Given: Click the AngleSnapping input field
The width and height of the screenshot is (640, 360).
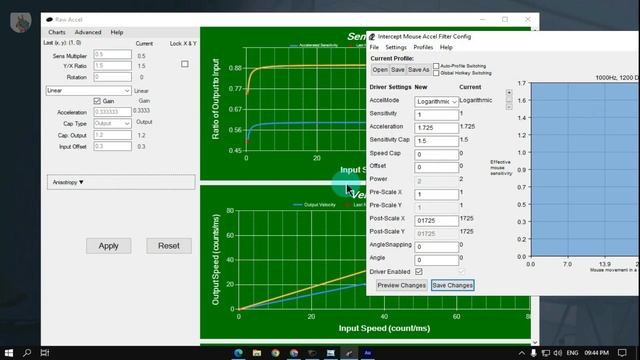Looking at the screenshot, I should point(436,247).
